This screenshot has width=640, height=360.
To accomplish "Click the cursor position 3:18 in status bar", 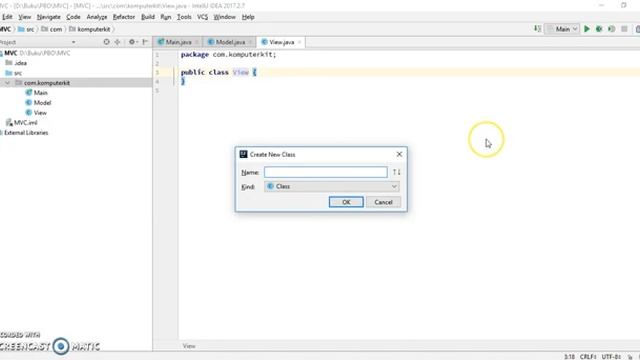I will pos(569,356).
